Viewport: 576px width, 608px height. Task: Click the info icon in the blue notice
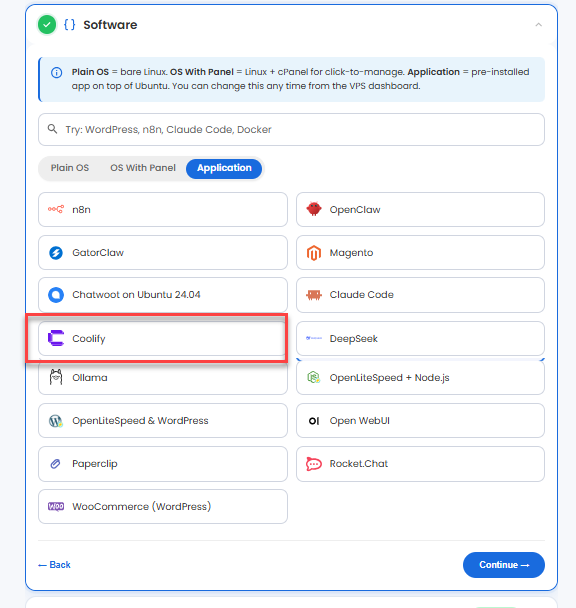(57, 73)
